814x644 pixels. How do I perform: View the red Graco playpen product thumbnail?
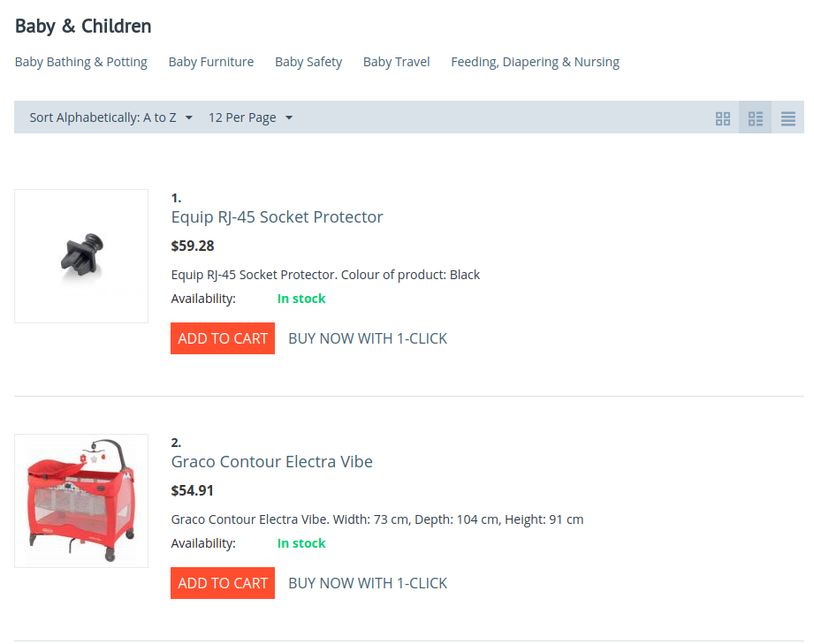coord(81,501)
